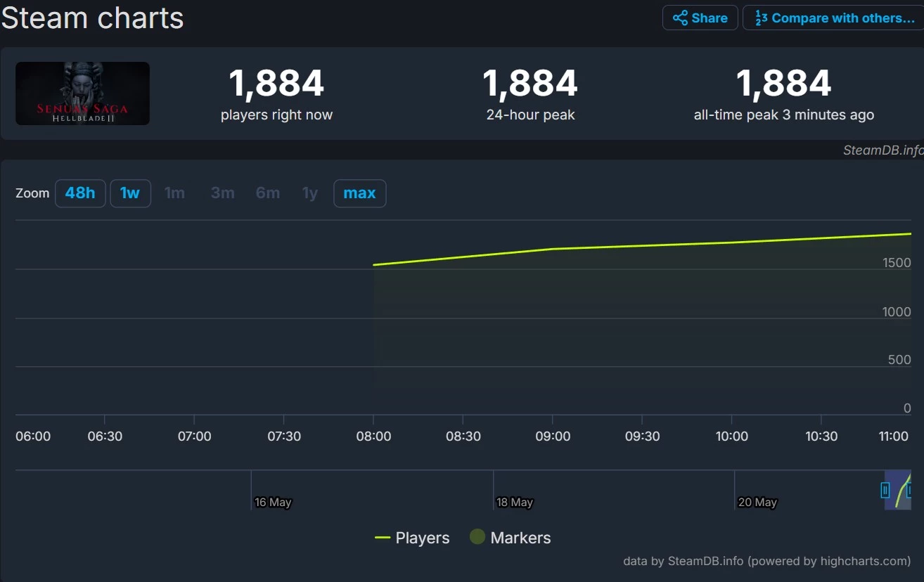Open Compare with others
924x582 pixels.
pyautogui.click(x=835, y=18)
